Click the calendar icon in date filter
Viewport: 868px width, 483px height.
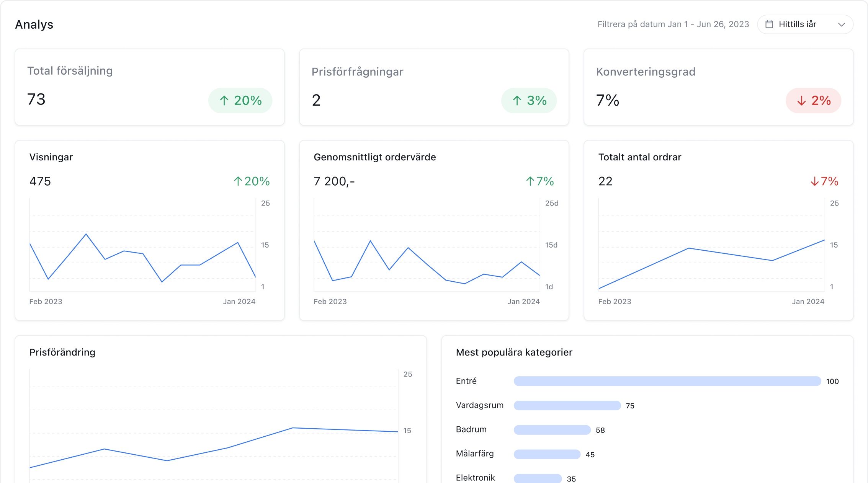tap(769, 24)
